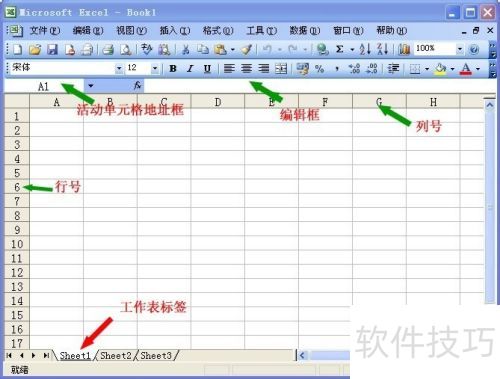The height and width of the screenshot is (379, 500).
Task: Center align cell text
Action: tap(246, 69)
